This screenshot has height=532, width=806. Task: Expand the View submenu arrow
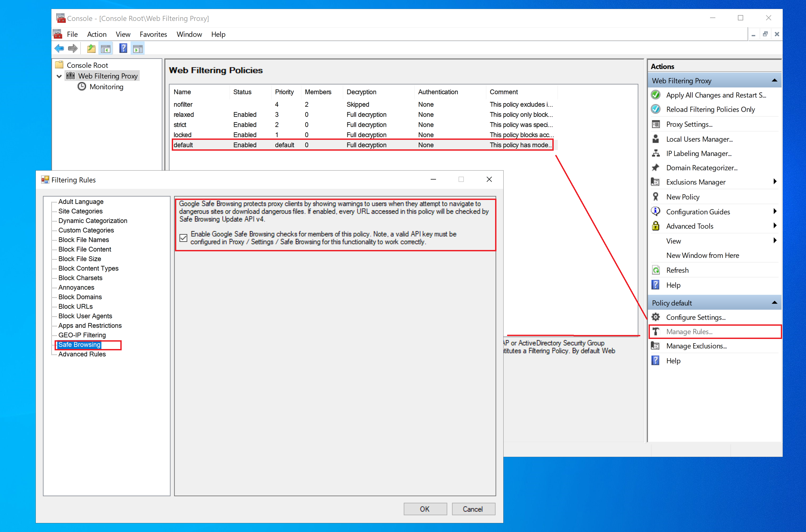coord(775,240)
